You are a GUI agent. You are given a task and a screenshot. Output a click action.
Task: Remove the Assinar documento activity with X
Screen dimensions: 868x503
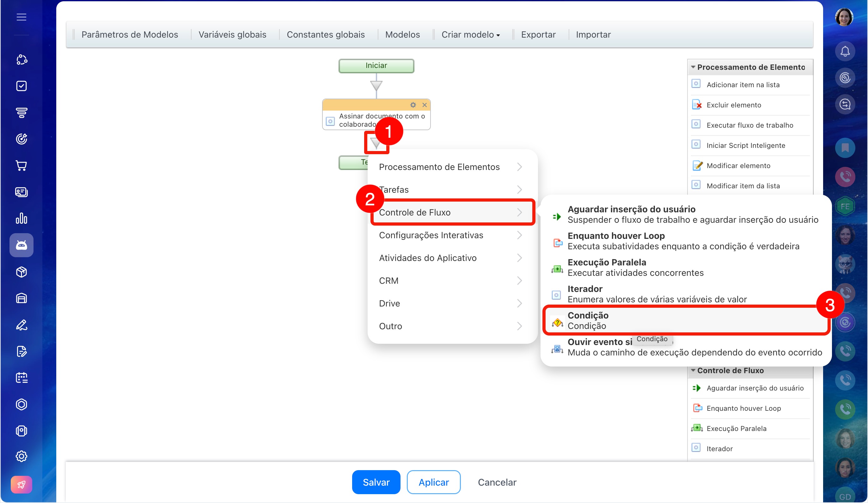click(x=424, y=105)
